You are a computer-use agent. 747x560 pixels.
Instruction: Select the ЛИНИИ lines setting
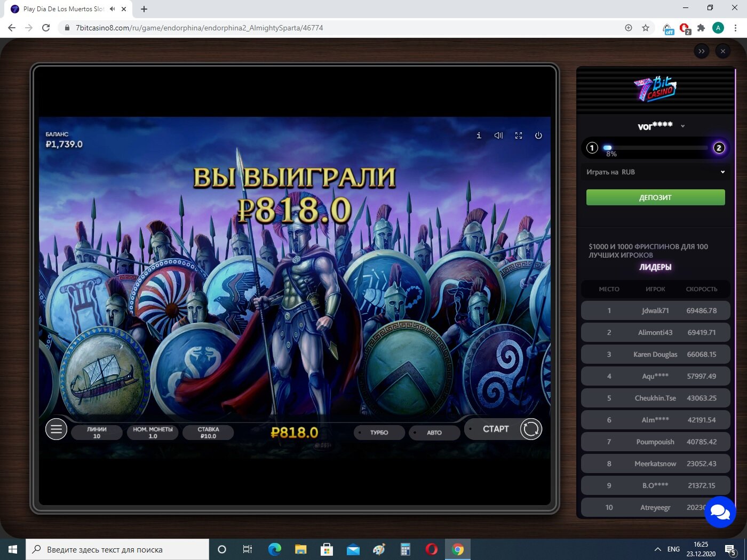[97, 433]
